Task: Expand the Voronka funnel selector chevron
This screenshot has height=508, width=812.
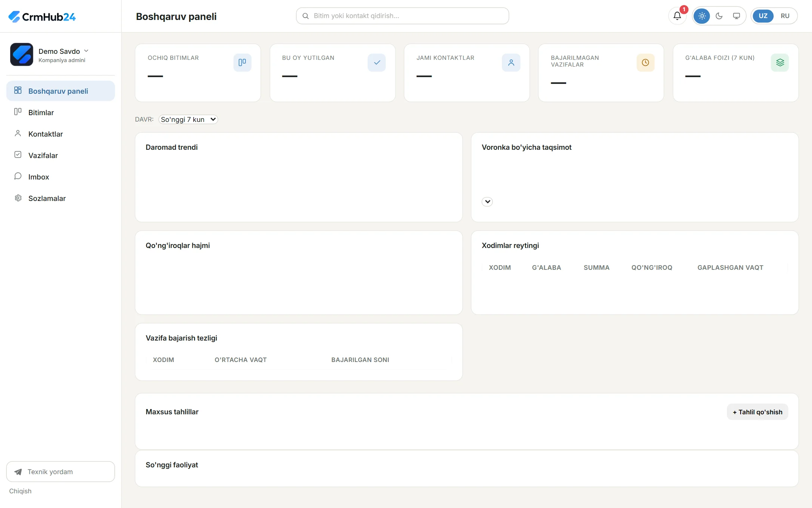Action: coord(487,202)
